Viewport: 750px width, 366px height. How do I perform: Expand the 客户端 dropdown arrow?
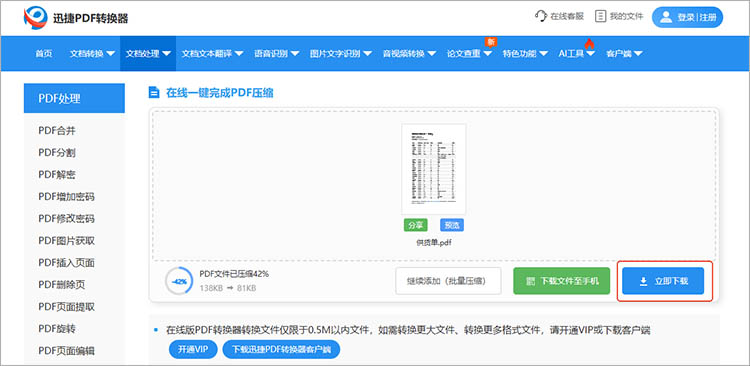tap(638, 54)
